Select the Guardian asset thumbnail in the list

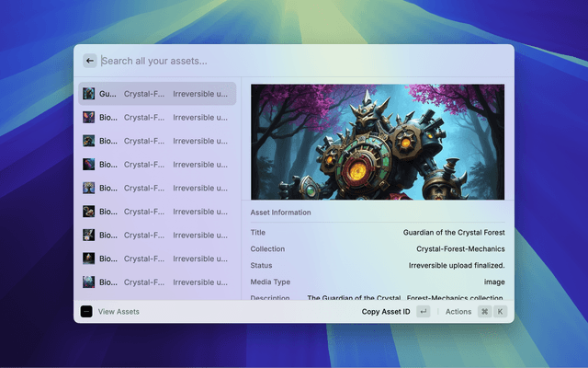[89, 94]
